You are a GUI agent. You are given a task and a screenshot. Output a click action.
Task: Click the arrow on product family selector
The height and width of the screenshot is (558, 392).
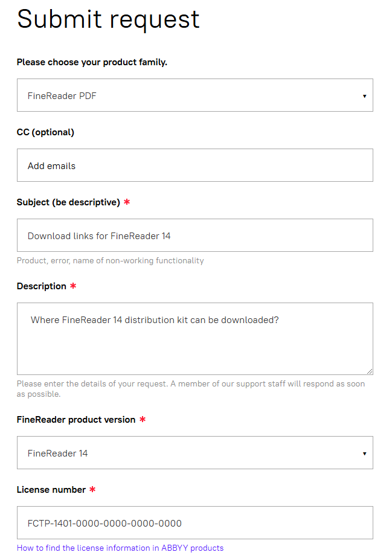point(364,96)
